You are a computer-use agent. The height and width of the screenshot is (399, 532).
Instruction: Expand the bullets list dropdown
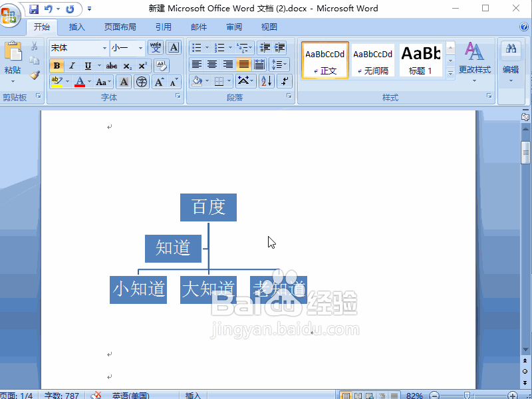(207, 48)
